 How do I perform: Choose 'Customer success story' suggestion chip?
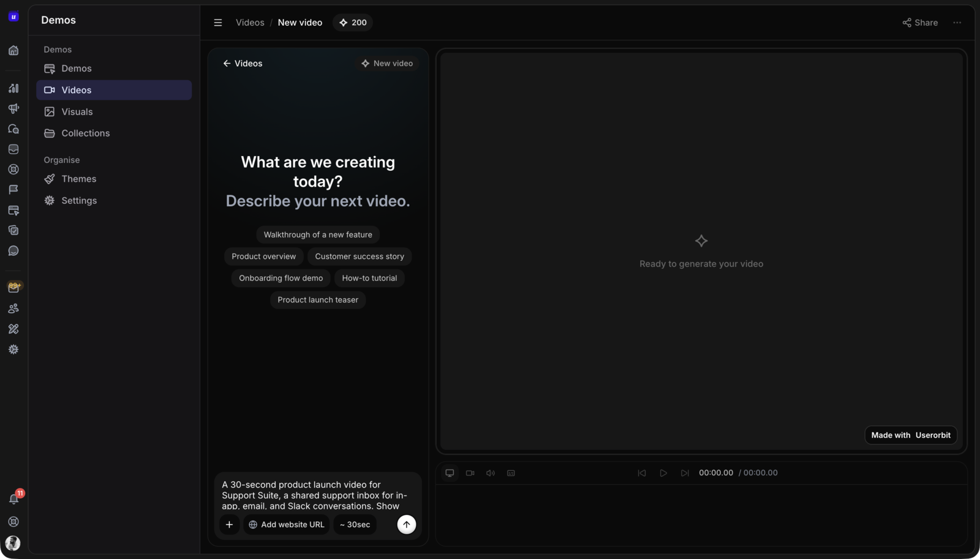pyautogui.click(x=360, y=257)
